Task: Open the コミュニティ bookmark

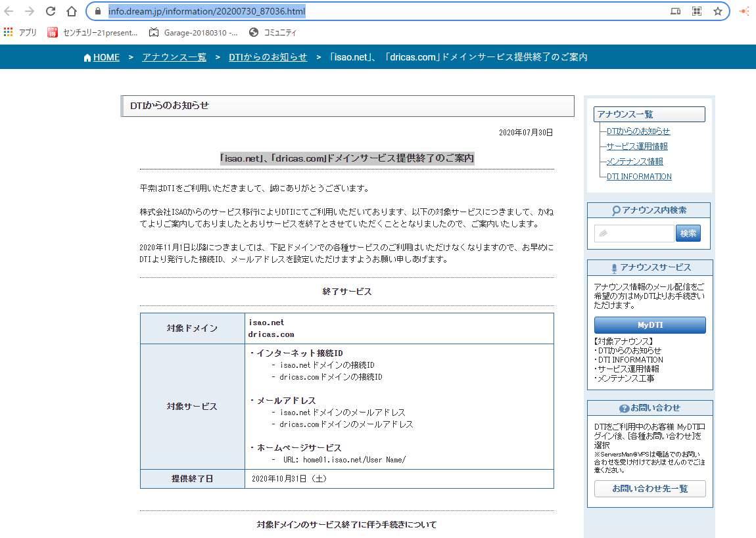Action: 273,32
